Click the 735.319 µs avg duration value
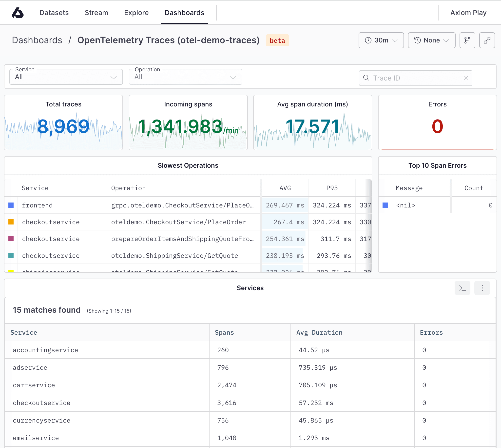 point(318,368)
